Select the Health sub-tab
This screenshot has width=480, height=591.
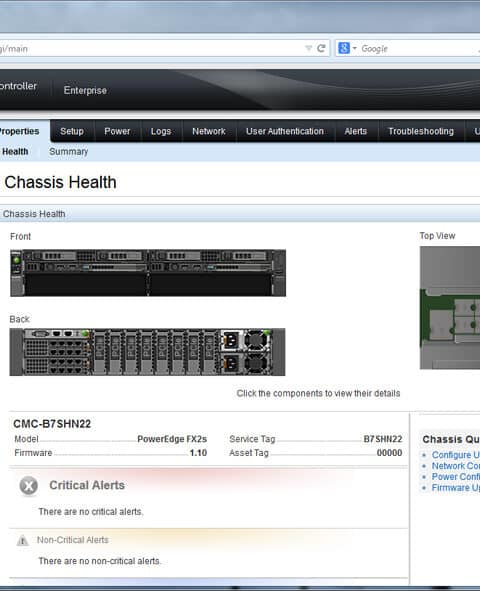click(15, 152)
